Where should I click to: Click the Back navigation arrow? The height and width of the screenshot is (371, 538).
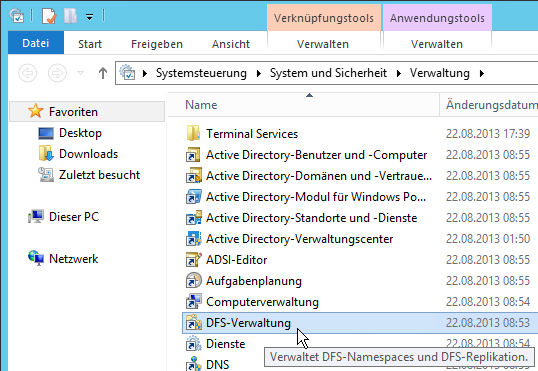pos(27,73)
